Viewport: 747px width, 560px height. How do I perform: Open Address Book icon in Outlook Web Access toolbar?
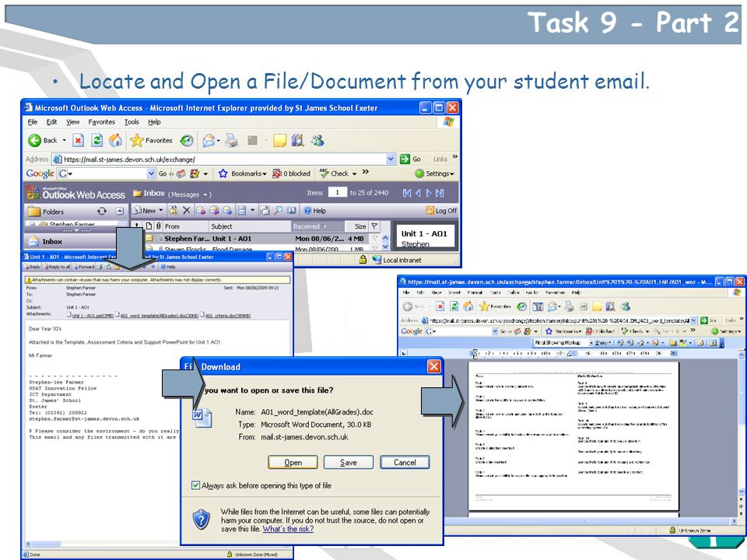click(x=291, y=211)
